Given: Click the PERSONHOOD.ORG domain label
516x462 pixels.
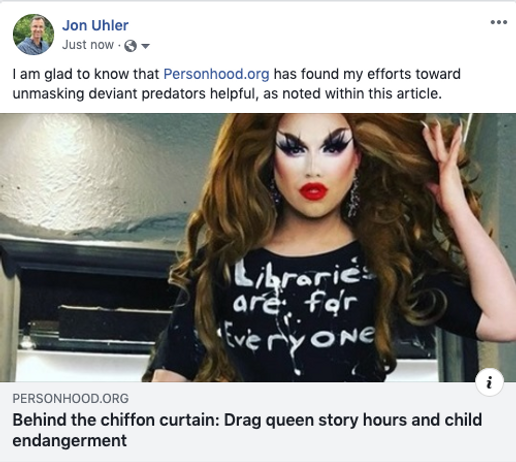Looking at the screenshot, I should tap(71, 398).
